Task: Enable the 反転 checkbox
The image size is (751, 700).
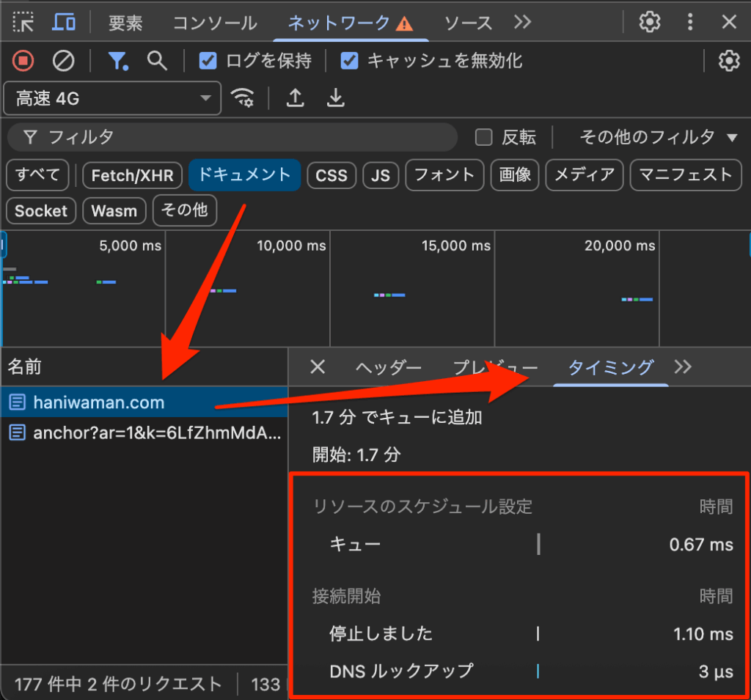Action: (x=483, y=137)
